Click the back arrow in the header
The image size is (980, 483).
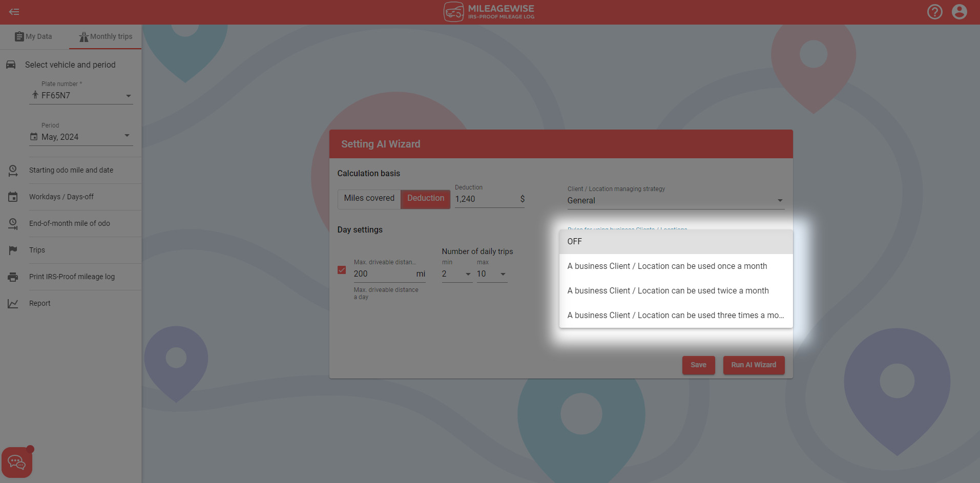[x=14, y=11]
